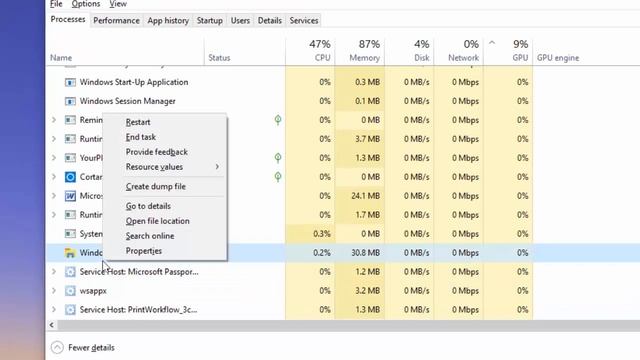The width and height of the screenshot is (640, 360).
Task: Open the File menu
Action: tap(56, 4)
